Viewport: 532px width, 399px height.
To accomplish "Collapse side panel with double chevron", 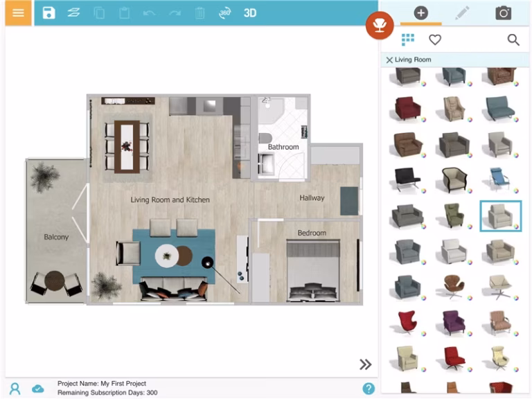I will 365,364.
